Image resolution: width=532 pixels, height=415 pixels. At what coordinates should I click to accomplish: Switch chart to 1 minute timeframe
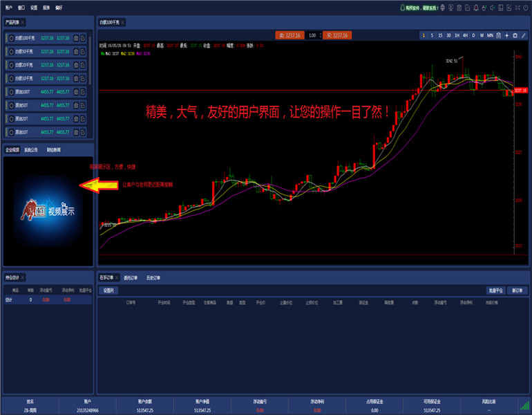pyautogui.click(x=424, y=35)
